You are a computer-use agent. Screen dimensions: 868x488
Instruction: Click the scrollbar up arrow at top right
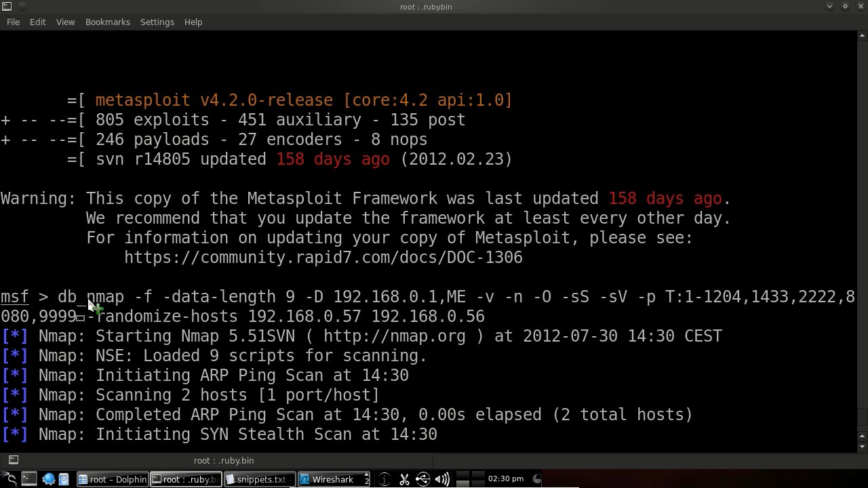[x=863, y=36]
